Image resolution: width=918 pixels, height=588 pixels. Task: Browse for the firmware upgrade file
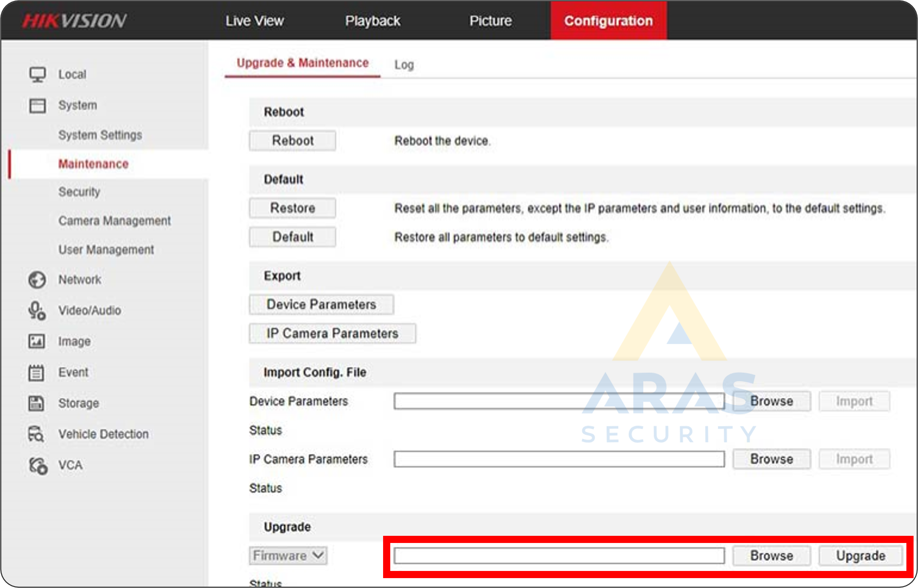tap(772, 556)
